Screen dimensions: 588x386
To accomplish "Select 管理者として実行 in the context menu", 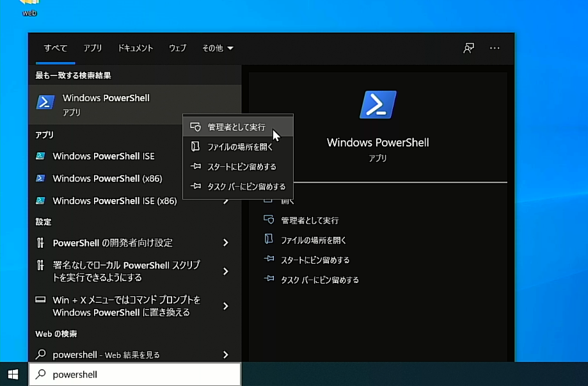I will (x=238, y=127).
